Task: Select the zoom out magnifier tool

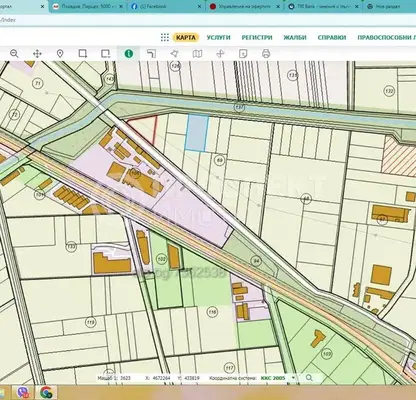Action: coord(14,53)
